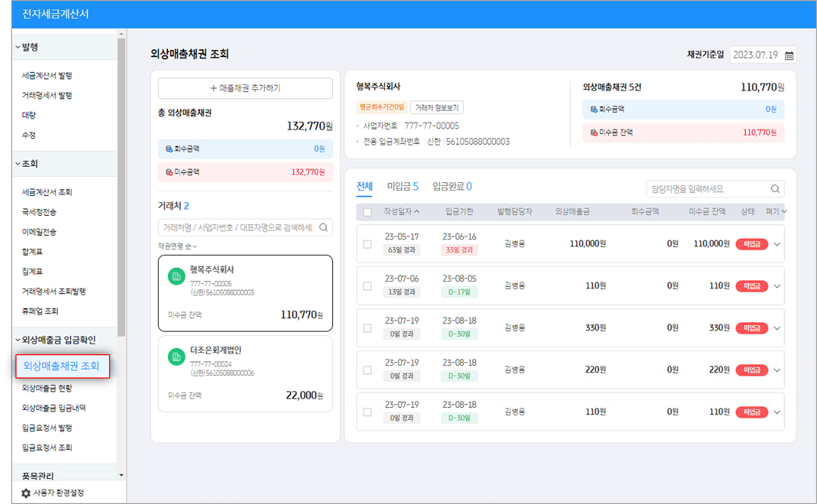Screen dimensions: 817x504
Task: Click 펴기 to expand all rows
Action: (x=776, y=211)
